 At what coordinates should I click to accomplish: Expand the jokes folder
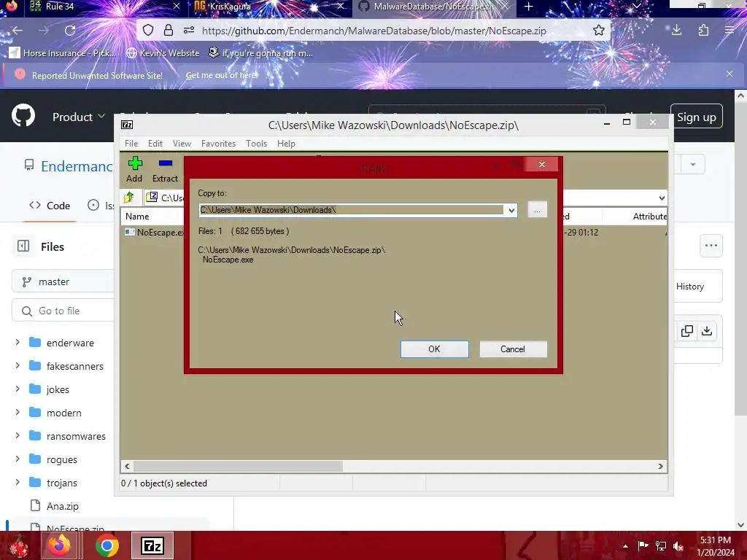tap(18, 389)
